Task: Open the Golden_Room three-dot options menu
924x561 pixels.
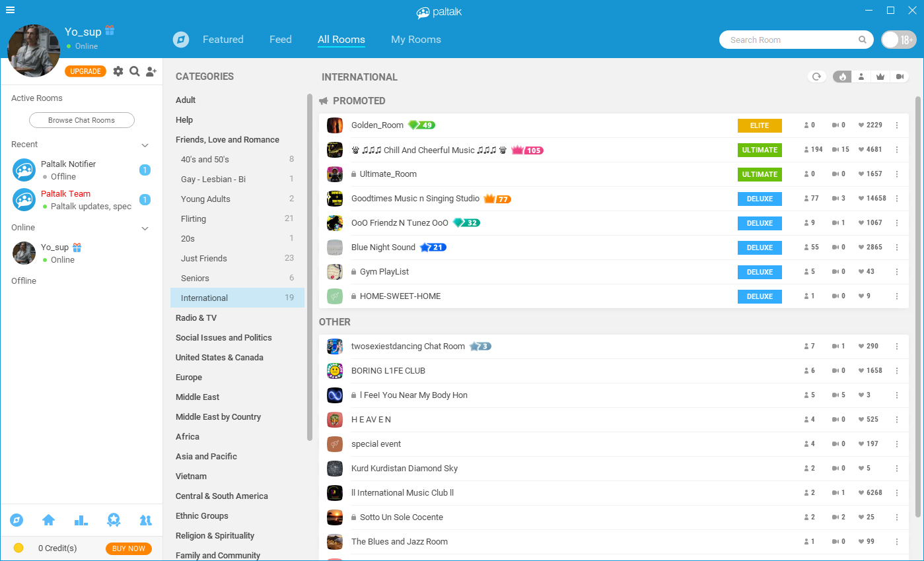Action: [897, 125]
